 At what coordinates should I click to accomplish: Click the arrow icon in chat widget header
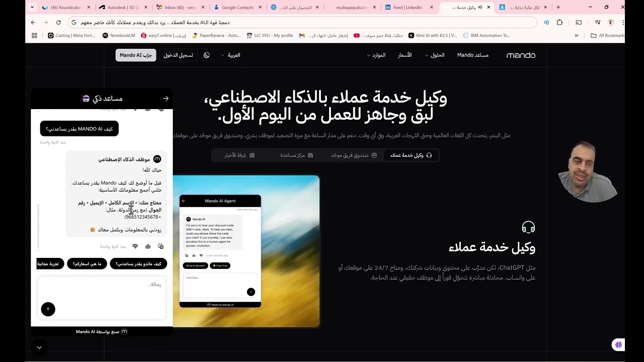pos(166,99)
